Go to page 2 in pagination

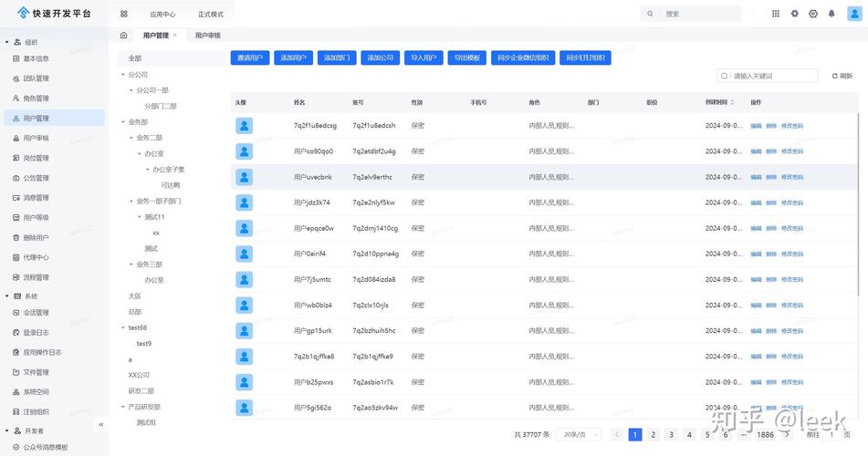click(x=654, y=435)
